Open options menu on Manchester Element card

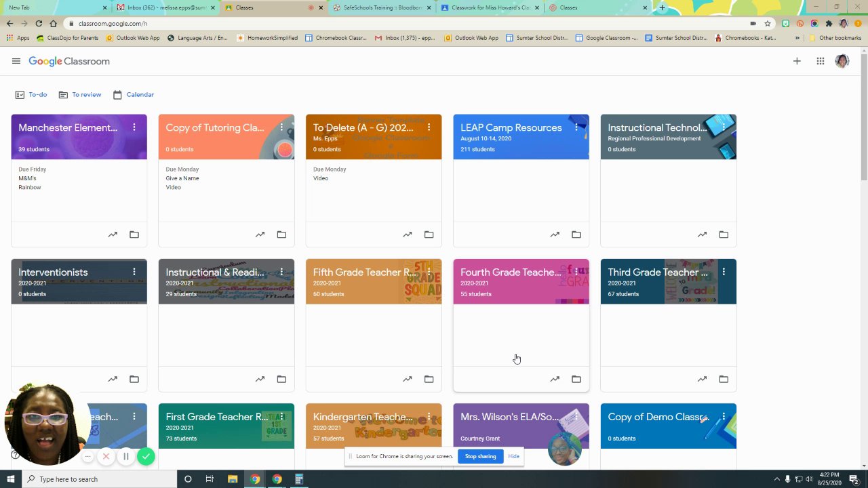click(x=134, y=127)
